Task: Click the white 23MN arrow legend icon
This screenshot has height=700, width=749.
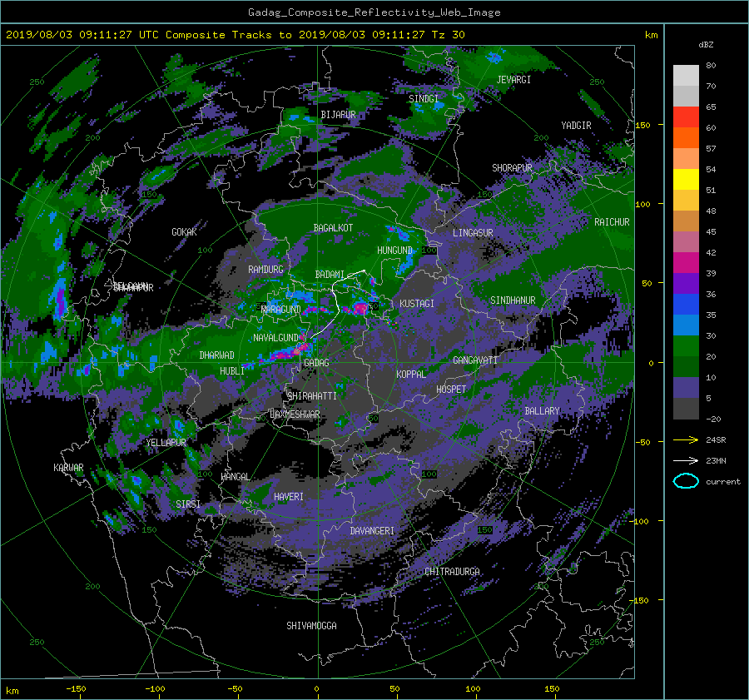Action: [686, 460]
